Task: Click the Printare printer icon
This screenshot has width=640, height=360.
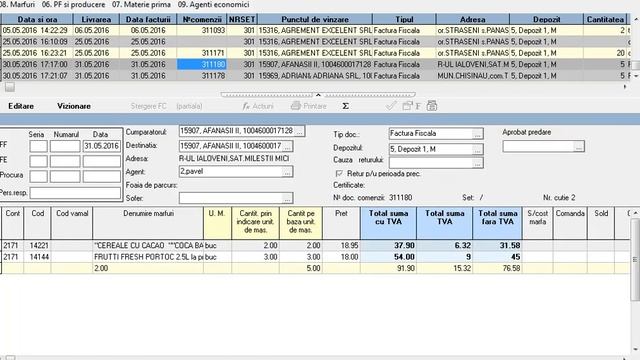Action: pos(309,106)
